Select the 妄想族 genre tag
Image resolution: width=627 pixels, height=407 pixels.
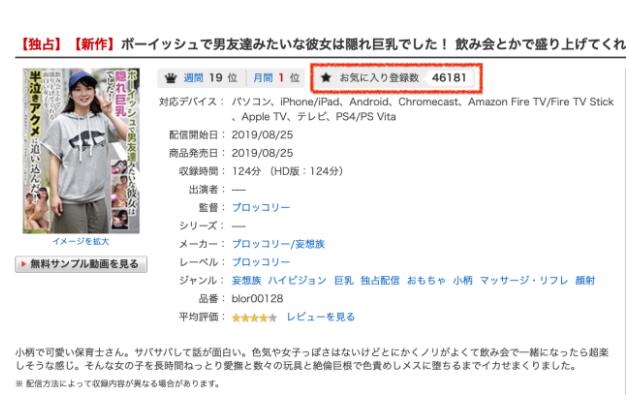point(246,280)
